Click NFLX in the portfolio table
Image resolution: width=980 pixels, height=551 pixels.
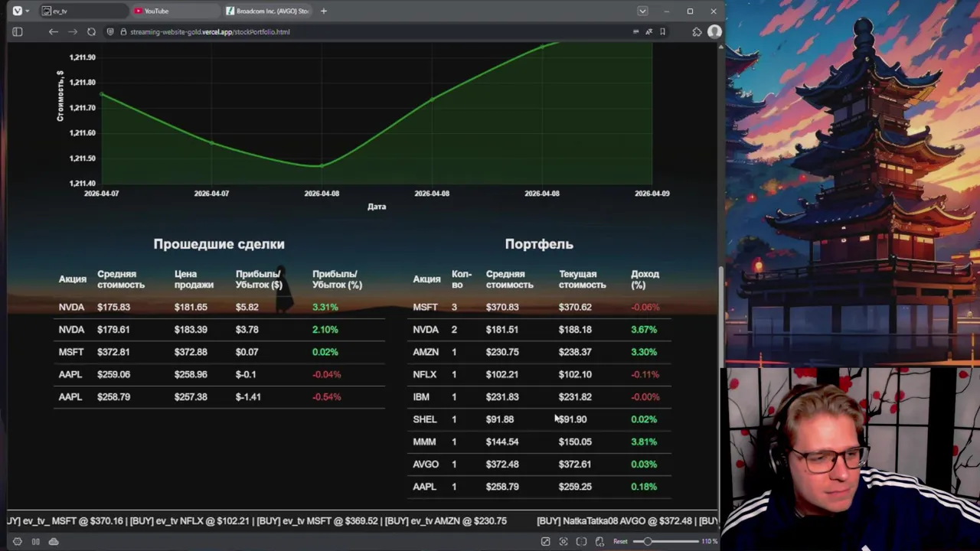[425, 374]
